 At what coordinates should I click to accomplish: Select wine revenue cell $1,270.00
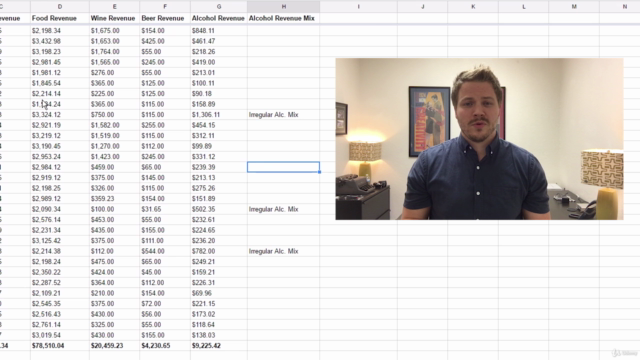(114, 146)
